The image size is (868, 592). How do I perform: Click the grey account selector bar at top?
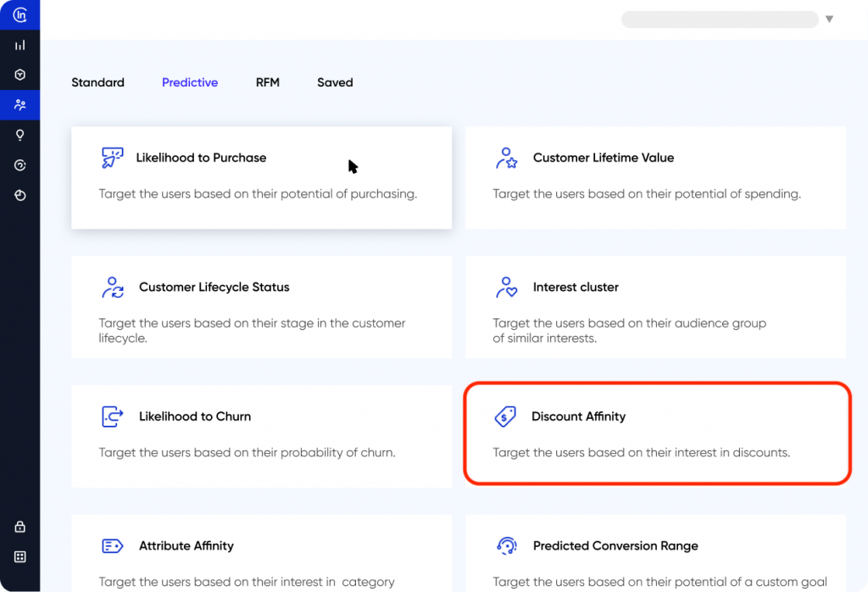[719, 20]
